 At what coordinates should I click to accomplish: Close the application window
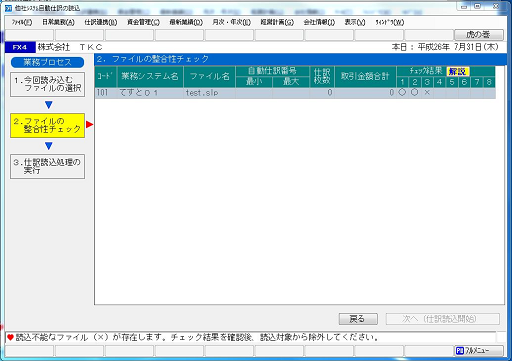click(x=496, y=6)
